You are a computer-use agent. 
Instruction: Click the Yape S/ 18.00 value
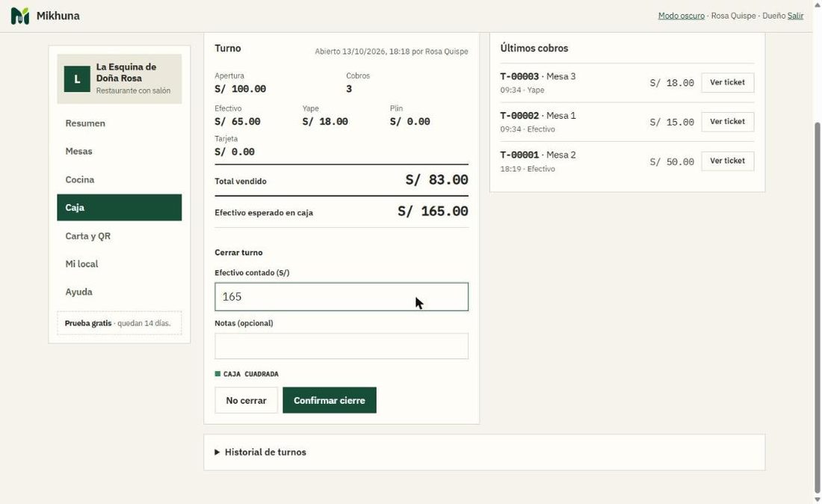coord(325,122)
